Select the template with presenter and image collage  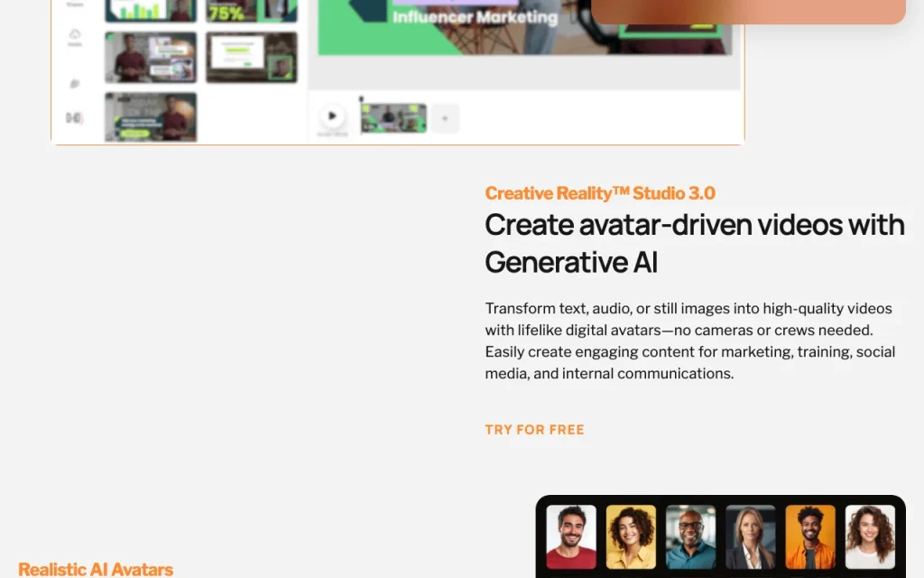pyautogui.click(x=151, y=57)
